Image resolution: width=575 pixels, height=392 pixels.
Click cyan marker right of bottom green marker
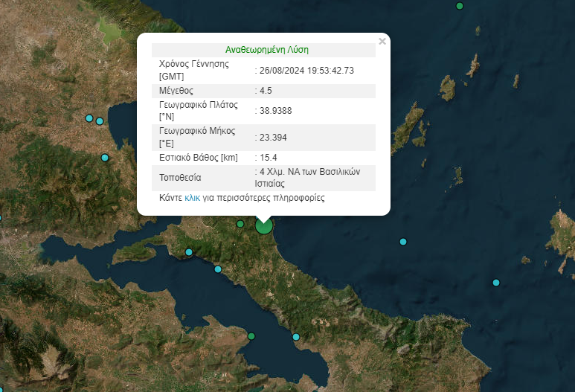pos(296,337)
